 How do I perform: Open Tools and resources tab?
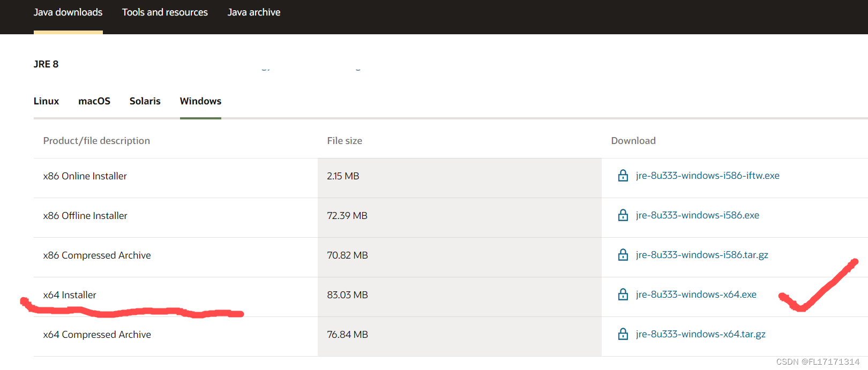coord(165,12)
